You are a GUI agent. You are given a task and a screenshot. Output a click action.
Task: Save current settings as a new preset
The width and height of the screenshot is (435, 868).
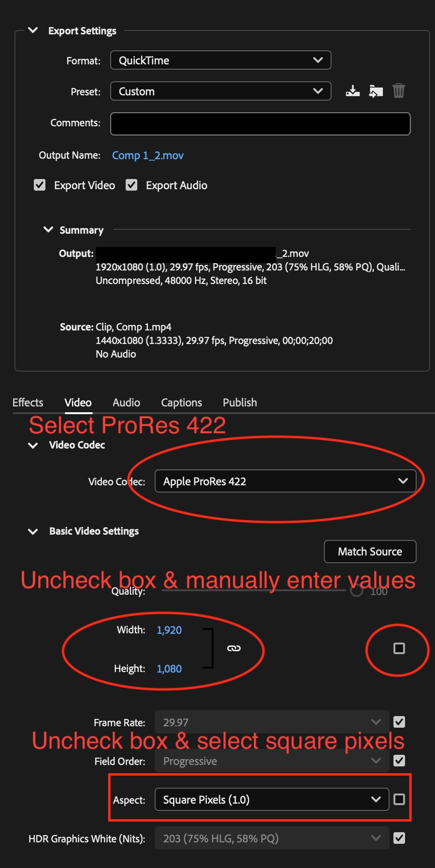tap(352, 90)
